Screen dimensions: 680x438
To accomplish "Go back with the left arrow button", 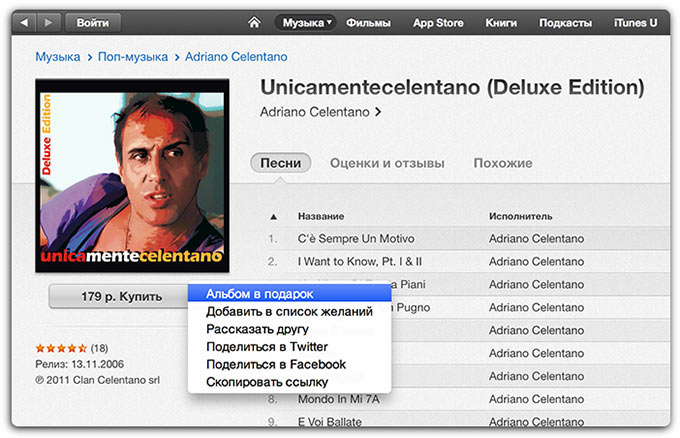I will tap(25, 23).
